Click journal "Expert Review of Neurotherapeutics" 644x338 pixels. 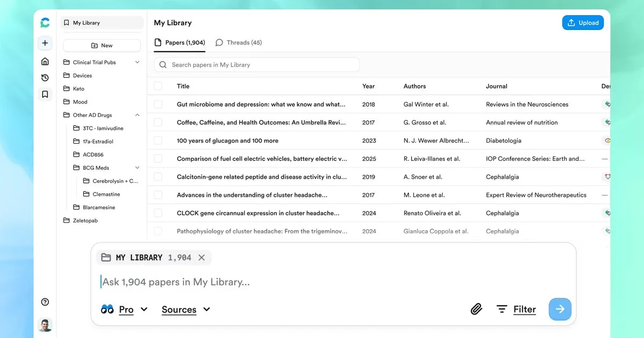[x=536, y=195]
